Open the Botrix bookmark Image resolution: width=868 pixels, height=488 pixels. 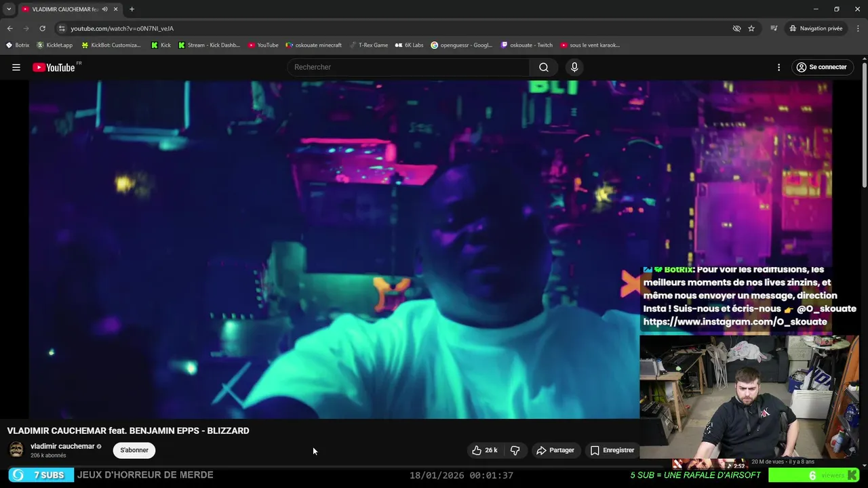pyautogui.click(x=18, y=45)
